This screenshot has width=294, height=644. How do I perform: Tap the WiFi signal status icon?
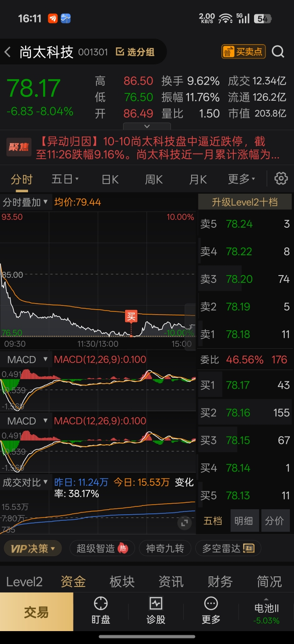pos(225,18)
